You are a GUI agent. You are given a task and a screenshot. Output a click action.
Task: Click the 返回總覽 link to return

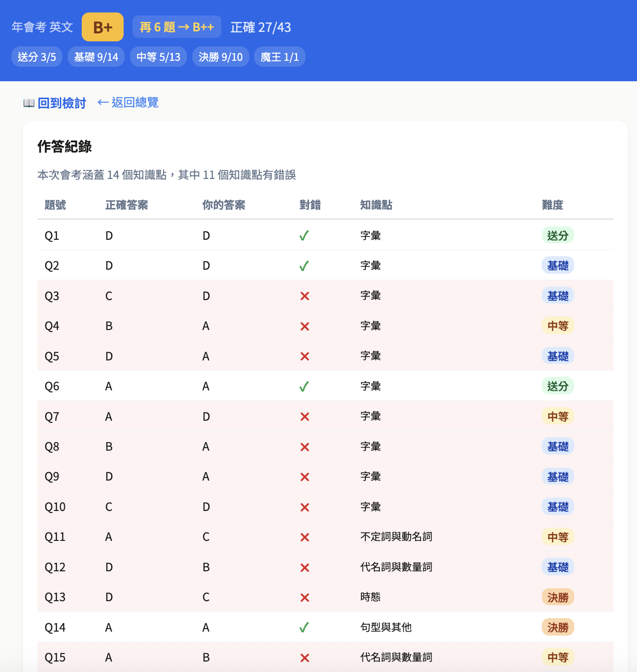coord(135,103)
